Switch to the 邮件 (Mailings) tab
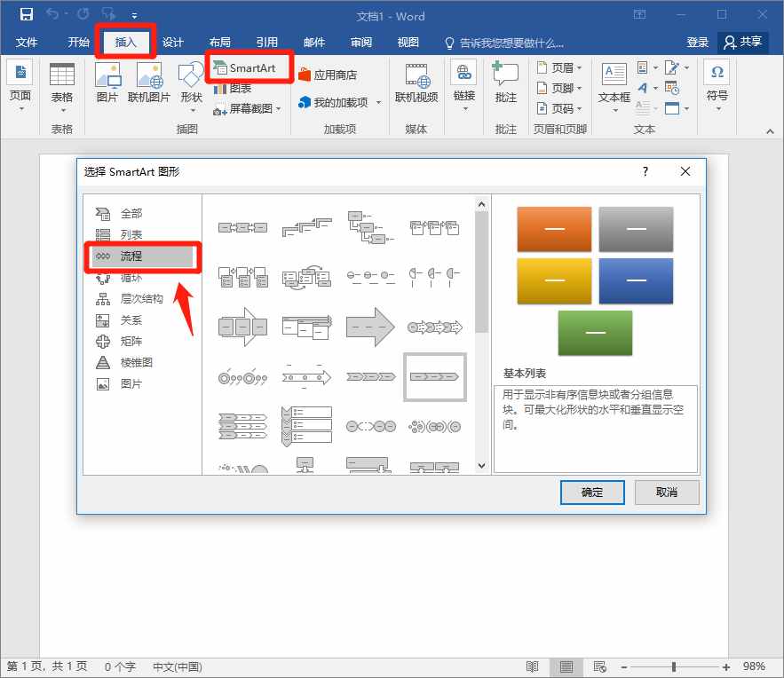Image resolution: width=784 pixels, height=678 pixels. [x=314, y=43]
